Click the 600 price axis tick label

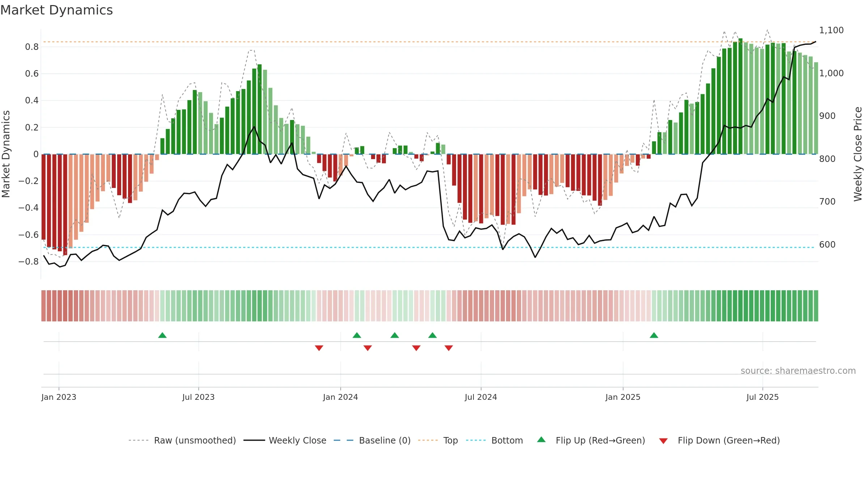tap(827, 245)
